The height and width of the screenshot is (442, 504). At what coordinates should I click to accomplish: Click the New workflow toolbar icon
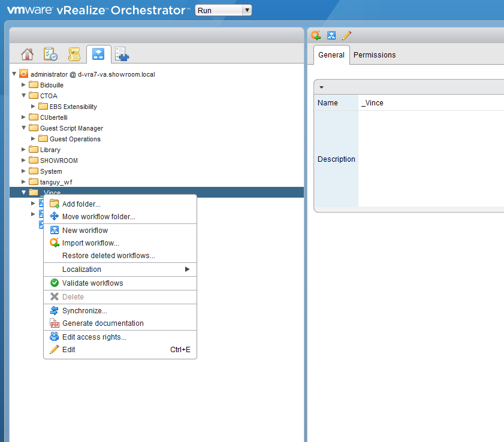click(331, 35)
